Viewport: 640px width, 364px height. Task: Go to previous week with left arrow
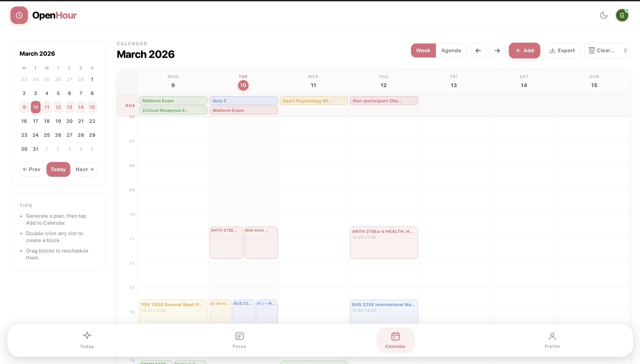478,51
